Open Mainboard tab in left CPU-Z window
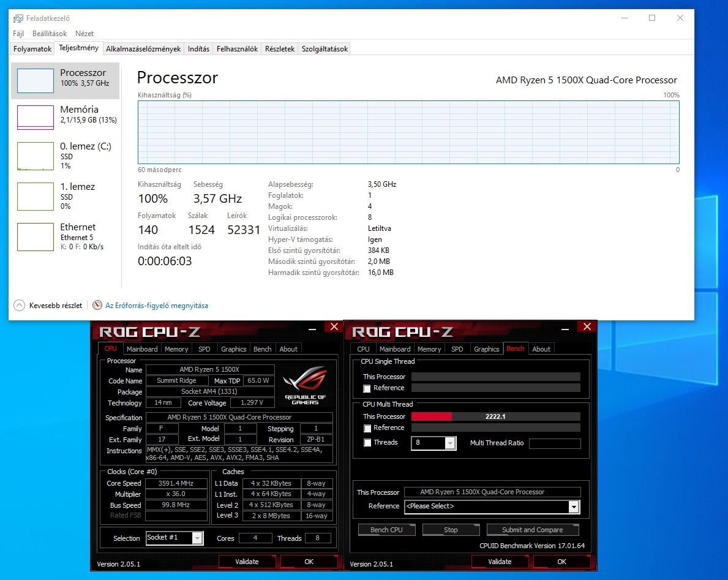The height and width of the screenshot is (580, 728). click(x=142, y=348)
